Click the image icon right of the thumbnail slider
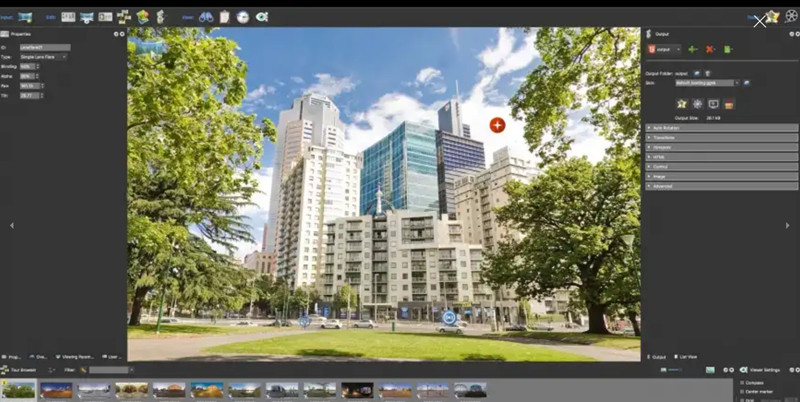Screen dimensions: 800x402 click(x=710, y=370)
